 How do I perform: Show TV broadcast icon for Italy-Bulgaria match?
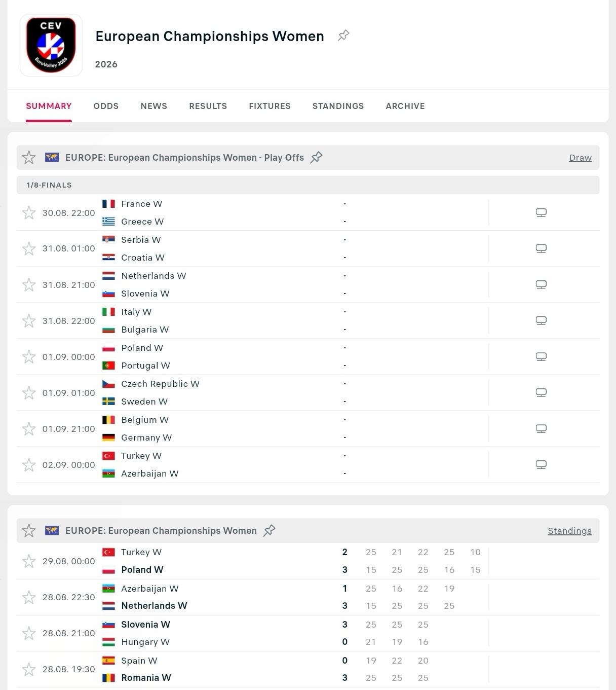coord(541,320)
